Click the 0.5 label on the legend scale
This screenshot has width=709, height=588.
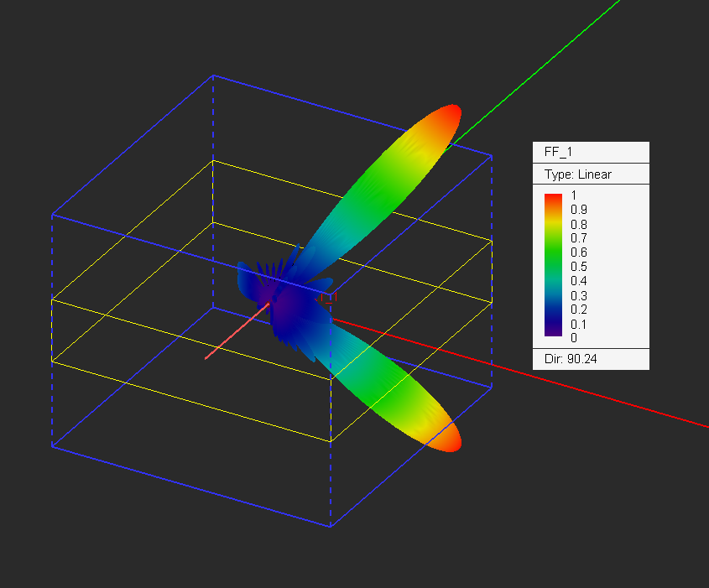[x=579, y=266]
